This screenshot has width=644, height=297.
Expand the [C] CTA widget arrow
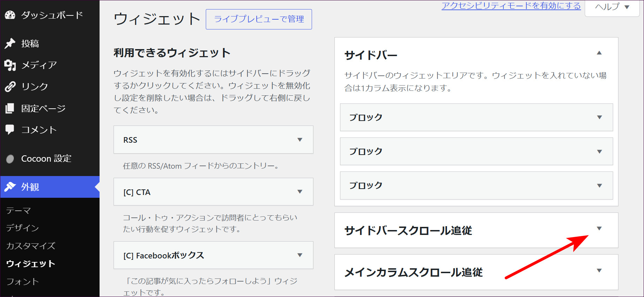coord(300,191)
